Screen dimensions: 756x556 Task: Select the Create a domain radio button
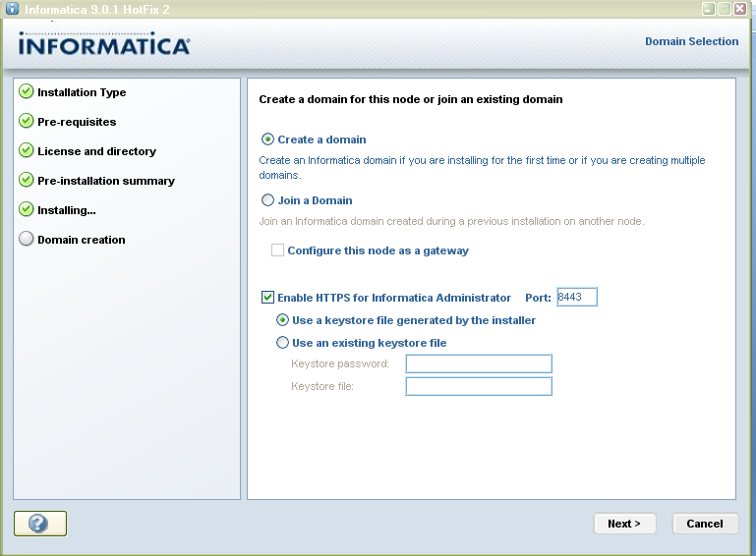click(x=267, y=139)
